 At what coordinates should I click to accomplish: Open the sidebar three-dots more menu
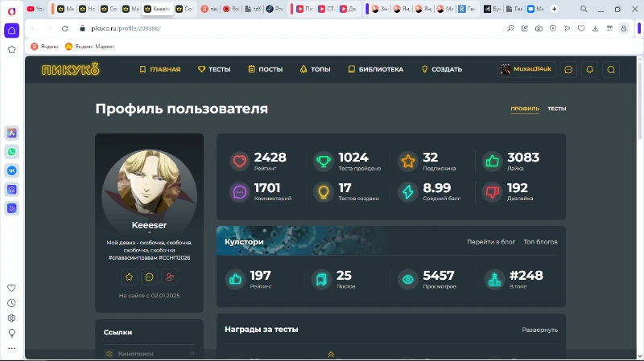[11, 348]
